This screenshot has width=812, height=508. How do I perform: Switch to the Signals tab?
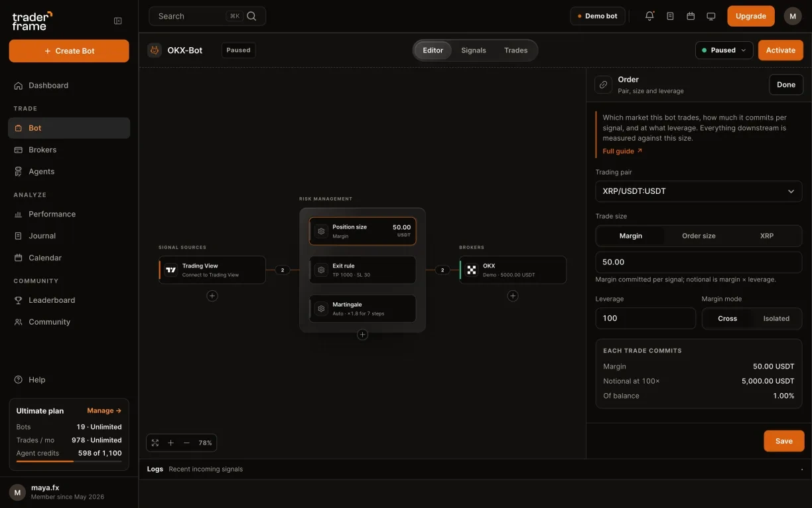(x=474, y=50)
